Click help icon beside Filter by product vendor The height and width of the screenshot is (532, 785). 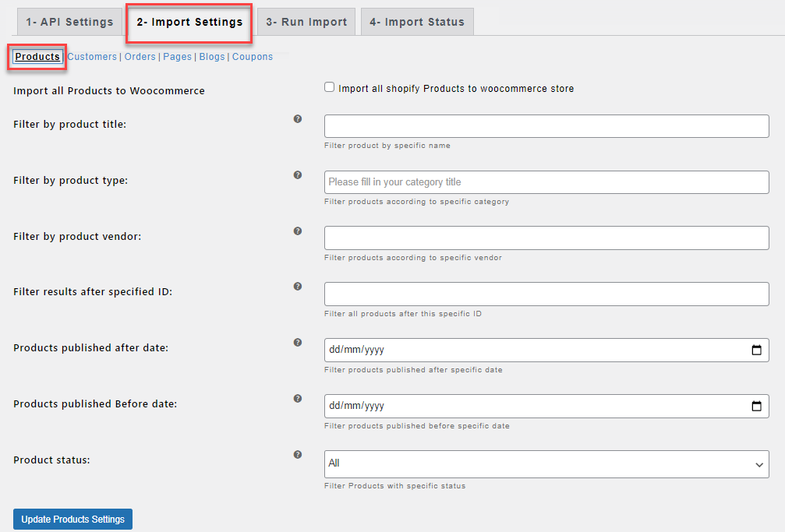click(298, 231)
